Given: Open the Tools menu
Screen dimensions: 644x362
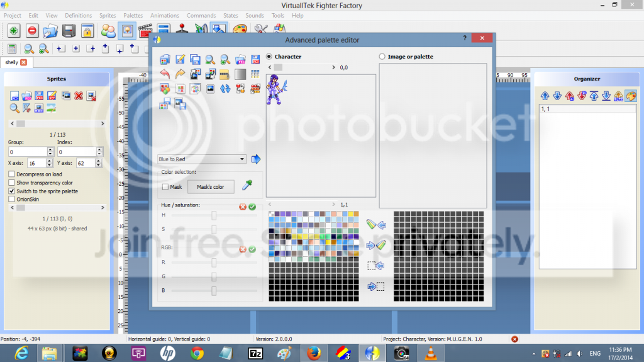Looking at the screenshot, I should tap(277, 16).
